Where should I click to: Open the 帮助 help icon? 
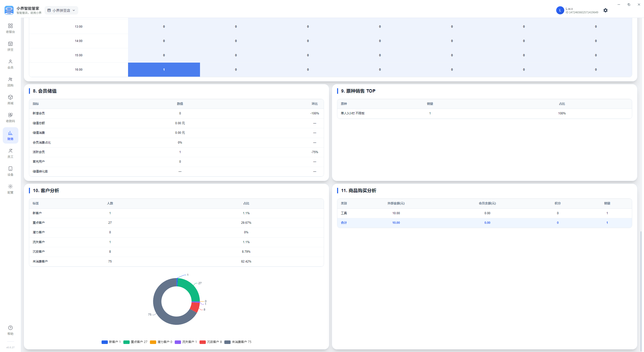click(x=10, y=330)
